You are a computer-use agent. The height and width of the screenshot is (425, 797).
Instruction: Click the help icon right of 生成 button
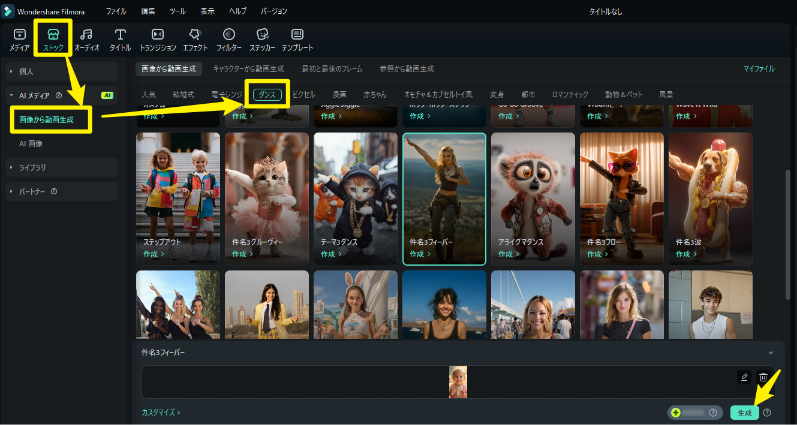[767, 412]
